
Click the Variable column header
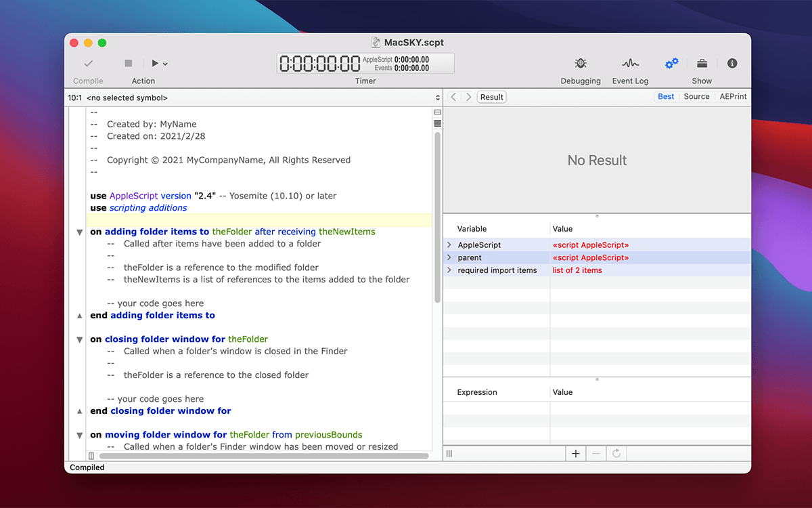(x=472, y=229)
